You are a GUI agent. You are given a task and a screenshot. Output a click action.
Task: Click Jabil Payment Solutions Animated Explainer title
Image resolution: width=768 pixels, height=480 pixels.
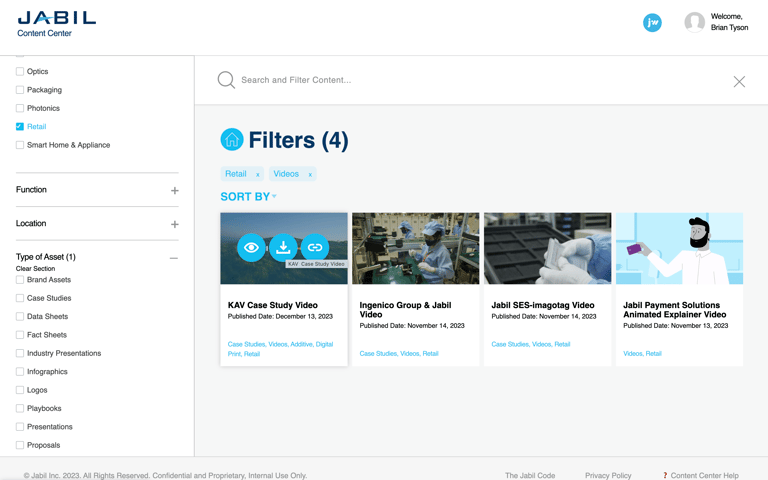[674, 310]
